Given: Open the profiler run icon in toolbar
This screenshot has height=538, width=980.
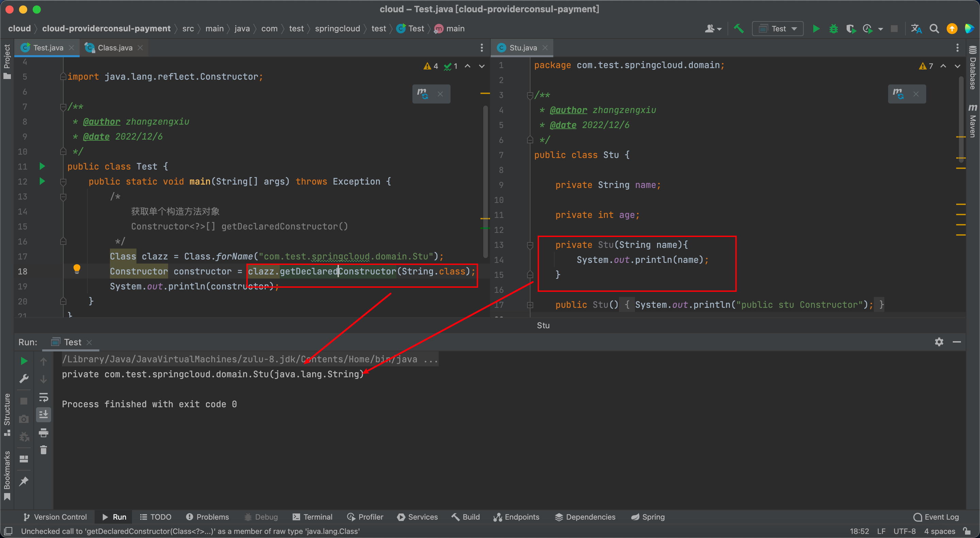Looking at the screenshot, I should [x=868, y=29].
